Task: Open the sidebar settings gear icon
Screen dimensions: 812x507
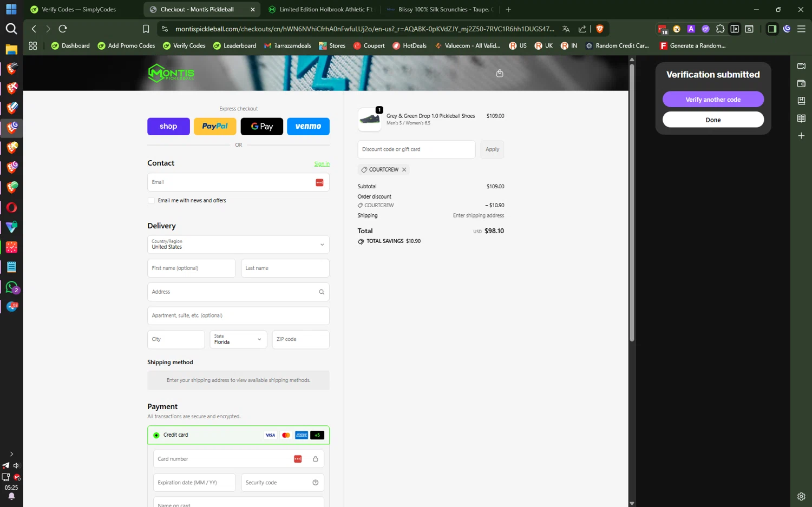Action: (x=801, y=496)
